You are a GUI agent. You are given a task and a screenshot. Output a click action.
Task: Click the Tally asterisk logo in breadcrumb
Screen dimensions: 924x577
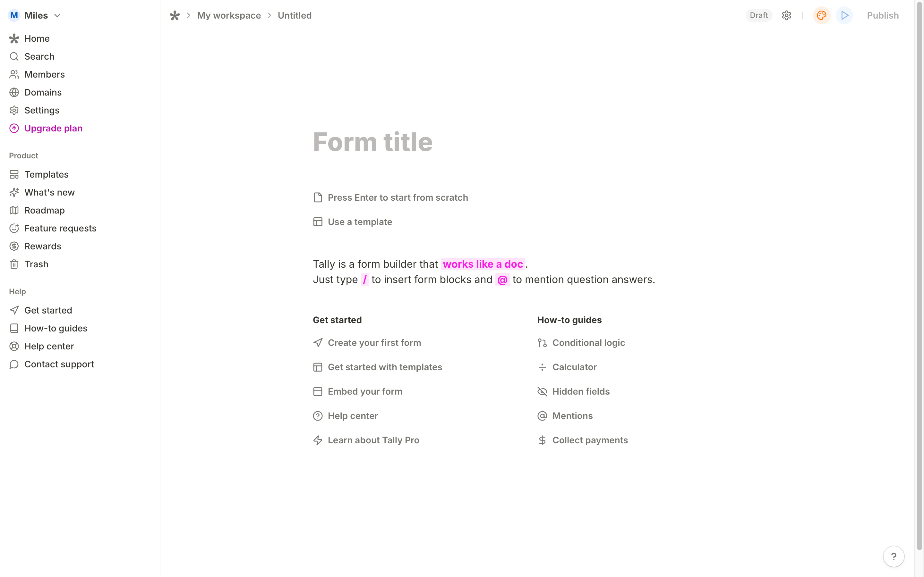coord(175,15)
